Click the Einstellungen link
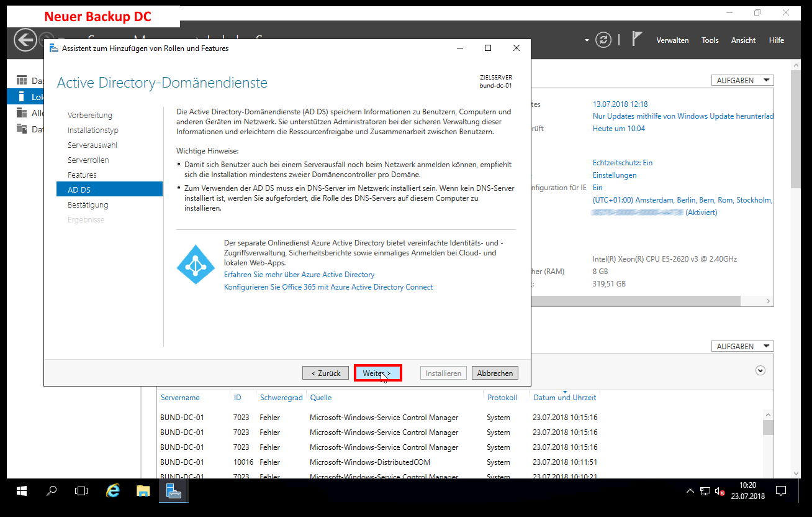812x517 pixels. (x=615, y=175)
